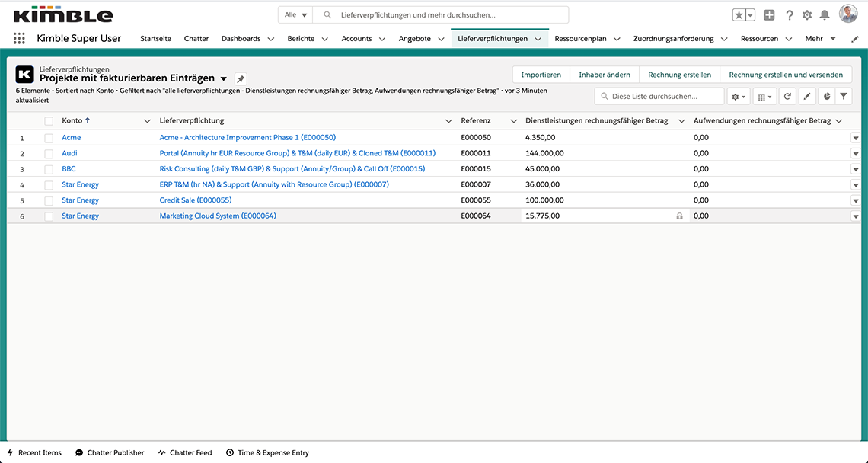Click the global create plus icon
Viewport: 868px width, 463px height.
pos(769,15)
